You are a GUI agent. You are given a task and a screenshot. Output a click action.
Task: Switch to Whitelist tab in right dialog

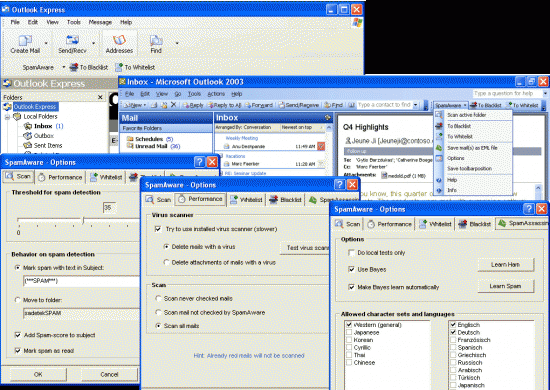click(435, 224)
